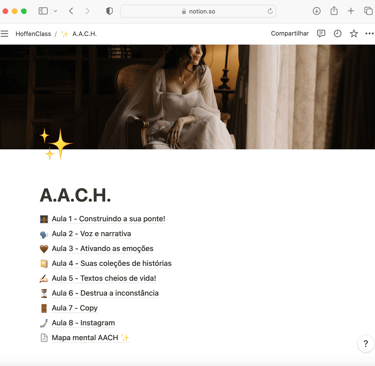Toggle the Safari sidebar button
The height and width of the screenshot is (366, 375).
coord(43,11)
